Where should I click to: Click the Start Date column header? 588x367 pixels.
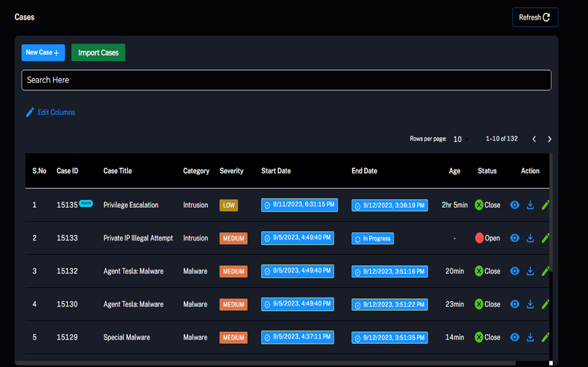point(276,171)
